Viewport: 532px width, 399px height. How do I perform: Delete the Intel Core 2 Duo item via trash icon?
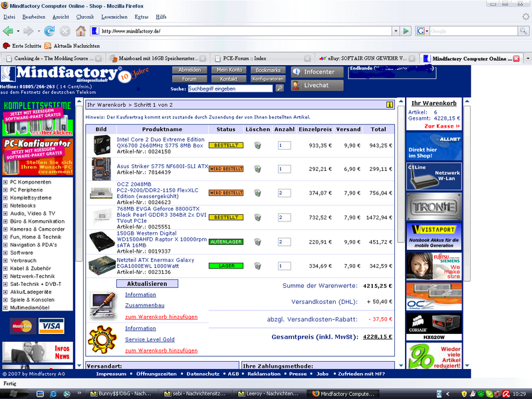(x=257, y=146)
